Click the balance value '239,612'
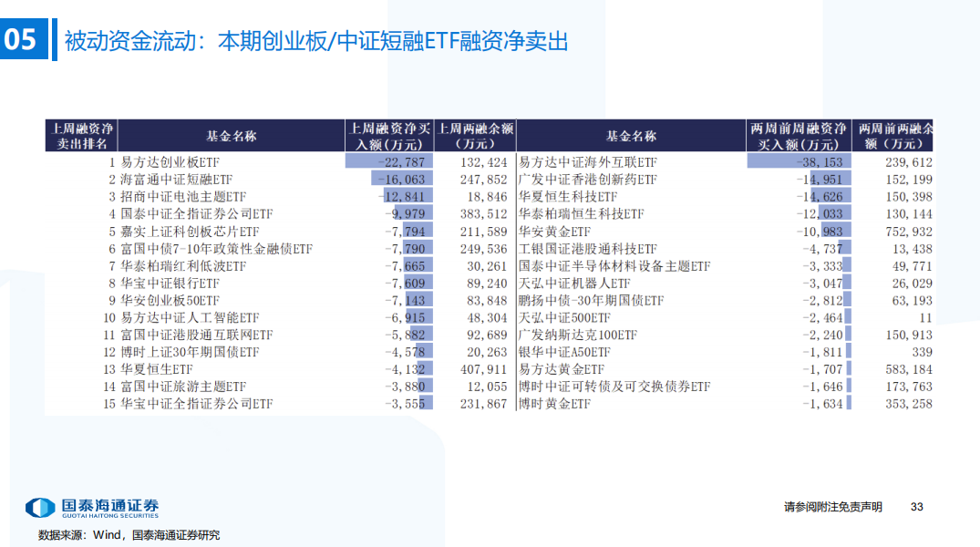980x547 pixels. click(x=909, y=162)
